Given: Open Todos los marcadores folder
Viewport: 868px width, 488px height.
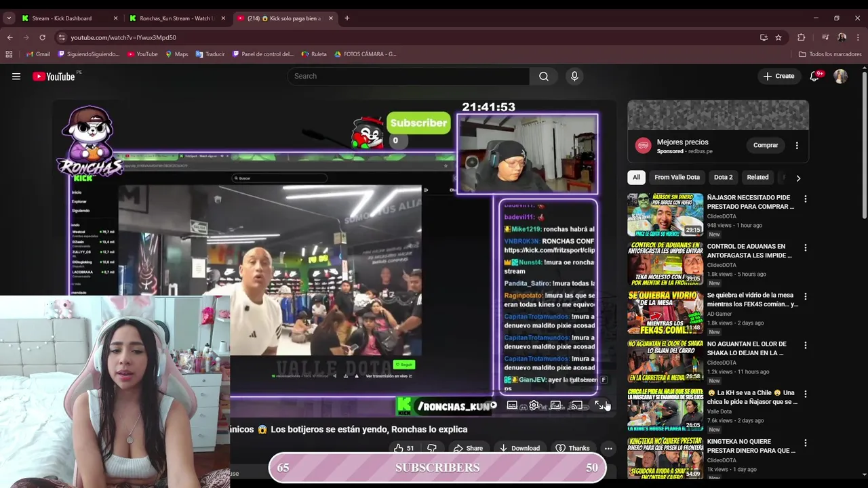Looking at the screenshot, I should [x=830, y=54].
